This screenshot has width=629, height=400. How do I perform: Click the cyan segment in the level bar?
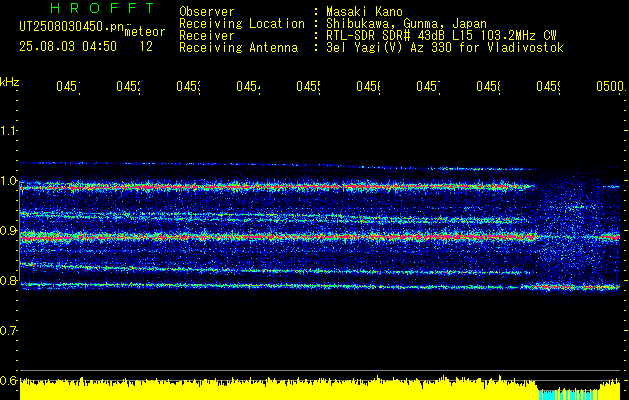click(568, 395)
